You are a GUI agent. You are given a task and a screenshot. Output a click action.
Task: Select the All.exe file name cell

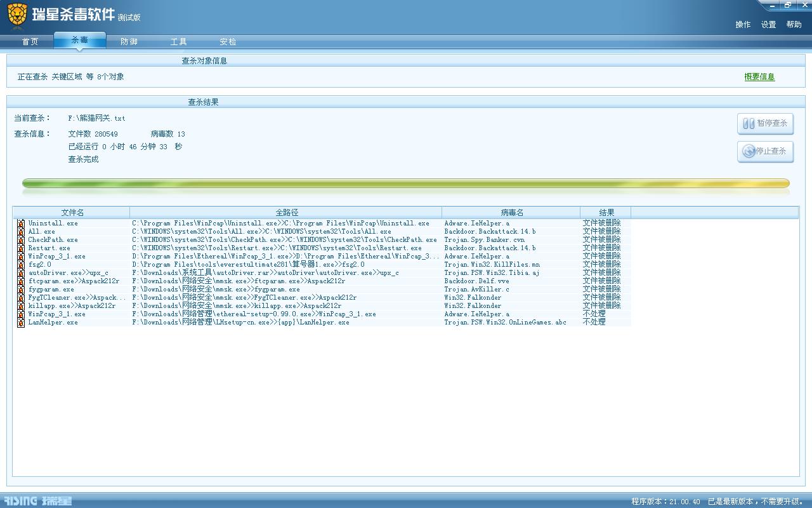tap(41, 232)
